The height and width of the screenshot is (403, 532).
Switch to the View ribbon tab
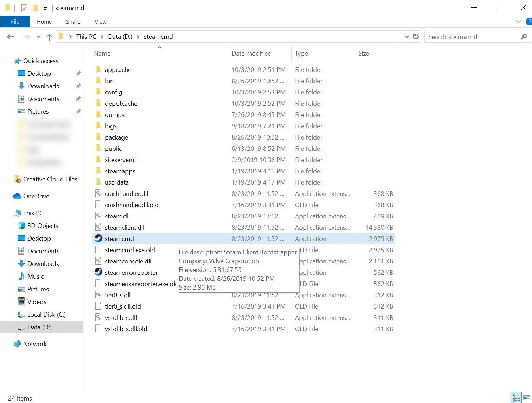tap(100, 21)
